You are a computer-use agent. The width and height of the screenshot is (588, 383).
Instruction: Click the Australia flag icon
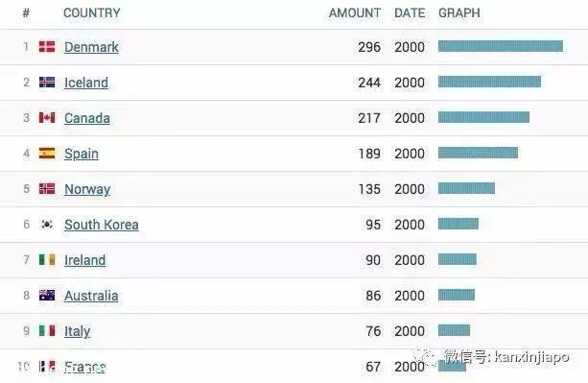[x=47, y=296]
